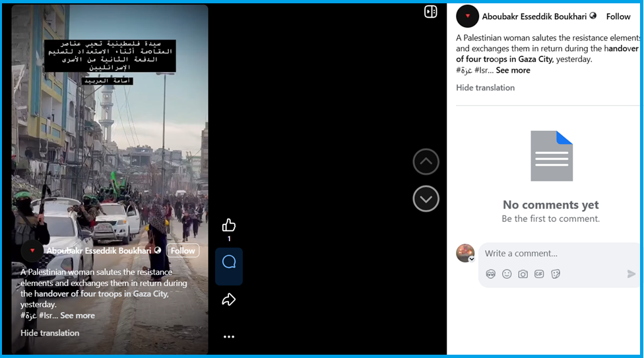Screen dimensions: 644x358
Task: Expand caption with See more in panel
Action: pos(513,70)
